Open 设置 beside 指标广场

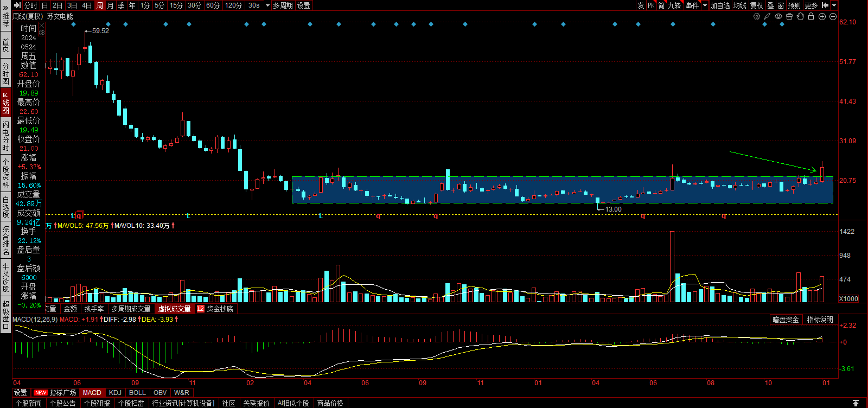(x=21, y=392)
